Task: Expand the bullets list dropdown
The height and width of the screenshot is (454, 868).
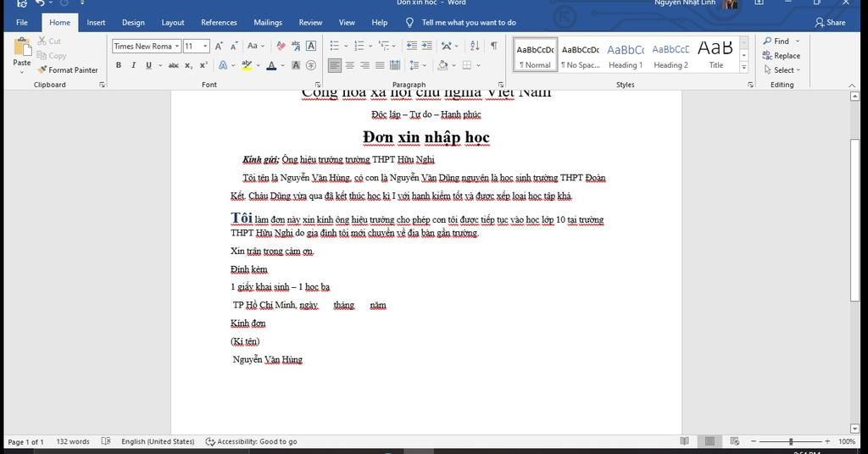Action: pyautogui.click(x=346, y=46)
